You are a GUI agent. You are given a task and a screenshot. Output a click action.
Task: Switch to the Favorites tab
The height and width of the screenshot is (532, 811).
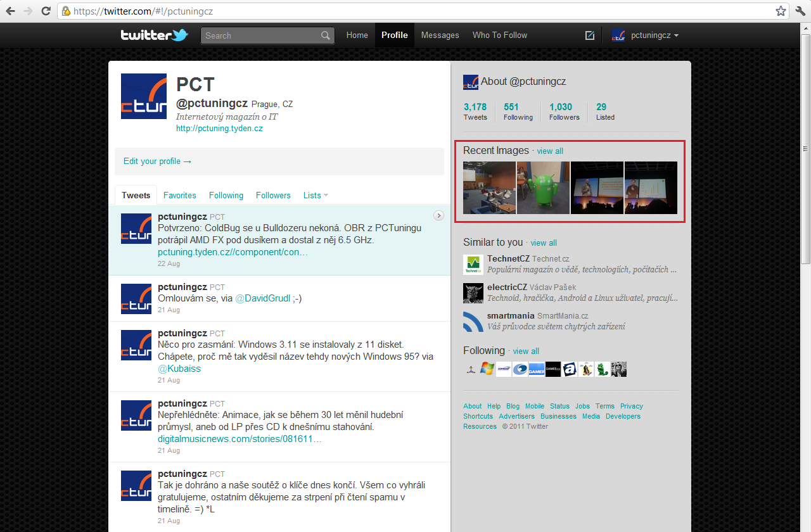pos(180,195)
